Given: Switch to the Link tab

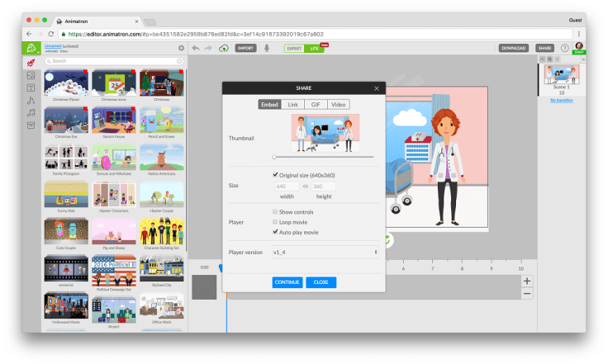Looking at the screenshot, I should [x=292, y=105].
